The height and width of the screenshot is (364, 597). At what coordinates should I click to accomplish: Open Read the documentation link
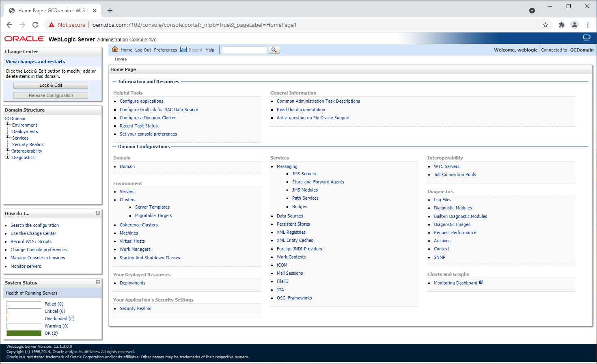pos(301,110)
